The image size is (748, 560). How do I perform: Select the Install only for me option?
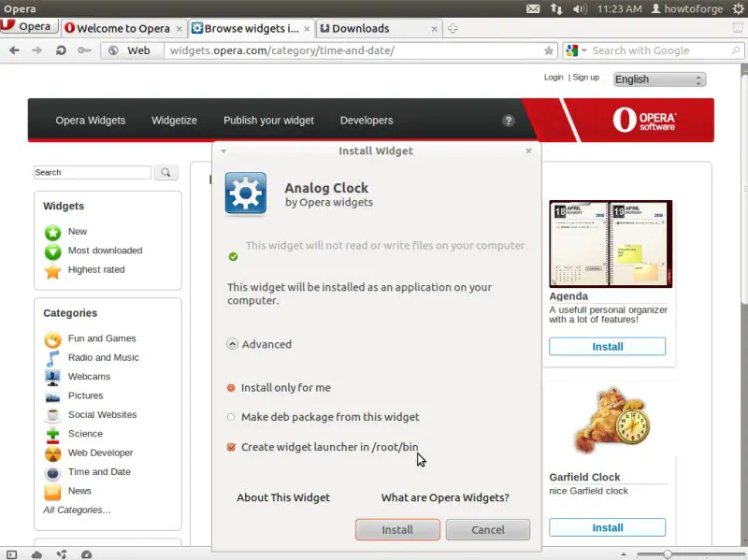[279, 388]
